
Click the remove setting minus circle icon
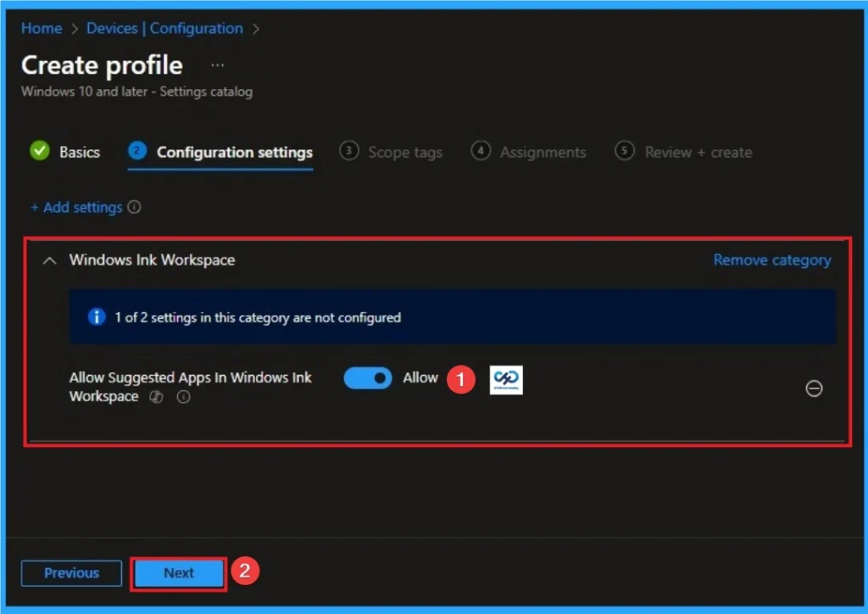pyautogui.click(x=814, y=388)
